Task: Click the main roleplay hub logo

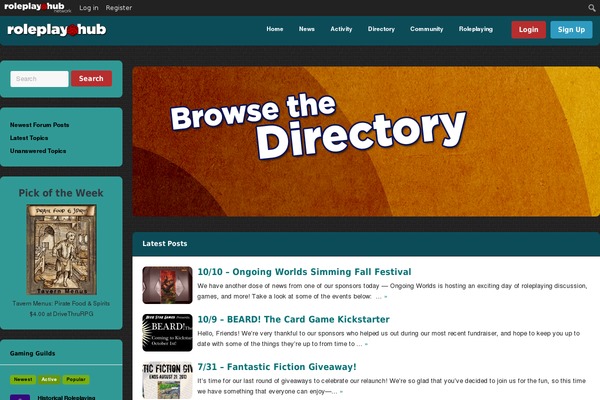Action: pyautogui.click(x=57, y=30)
